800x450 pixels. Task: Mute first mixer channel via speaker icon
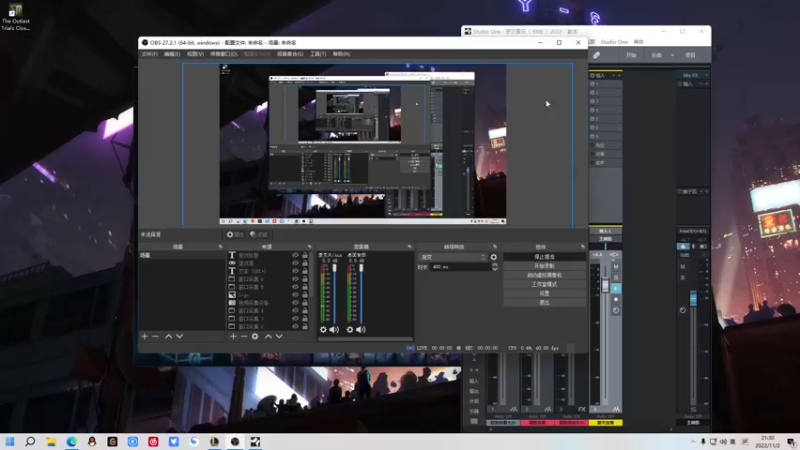tap(334, 330)
